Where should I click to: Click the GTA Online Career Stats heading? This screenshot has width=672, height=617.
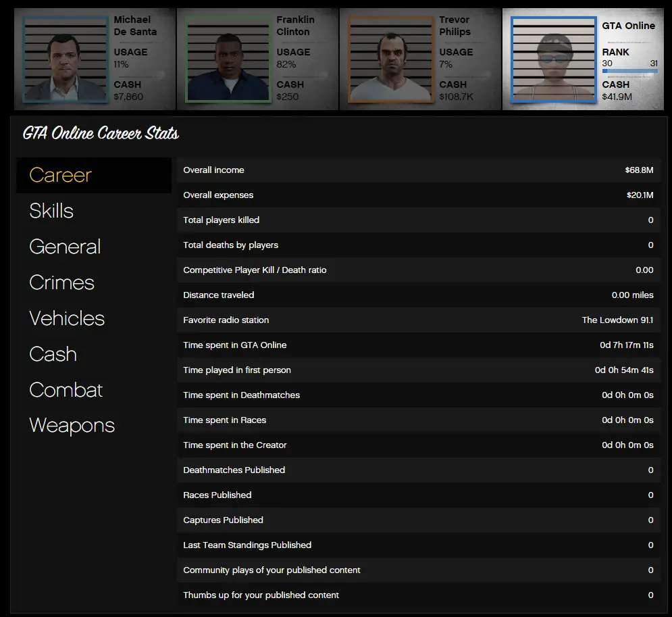click(101, 133)
